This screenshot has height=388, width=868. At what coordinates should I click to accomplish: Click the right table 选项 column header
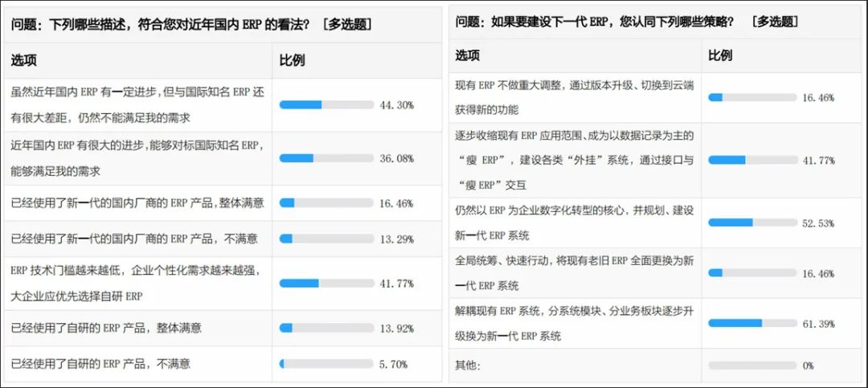pos(468,55)
